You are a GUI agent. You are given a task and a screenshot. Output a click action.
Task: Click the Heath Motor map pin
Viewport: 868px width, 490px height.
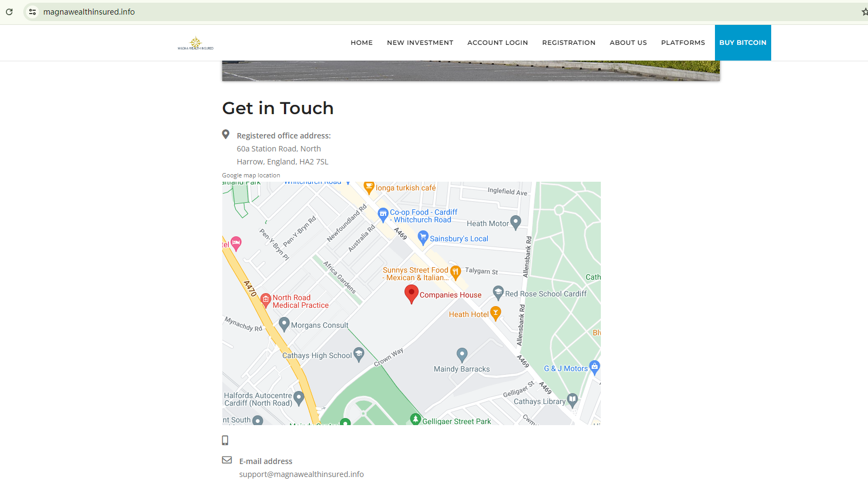(516, 222)
